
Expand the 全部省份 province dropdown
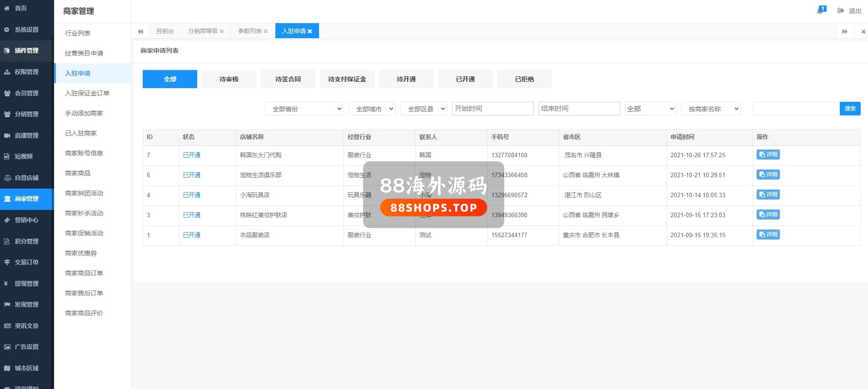tap(304, 109)
